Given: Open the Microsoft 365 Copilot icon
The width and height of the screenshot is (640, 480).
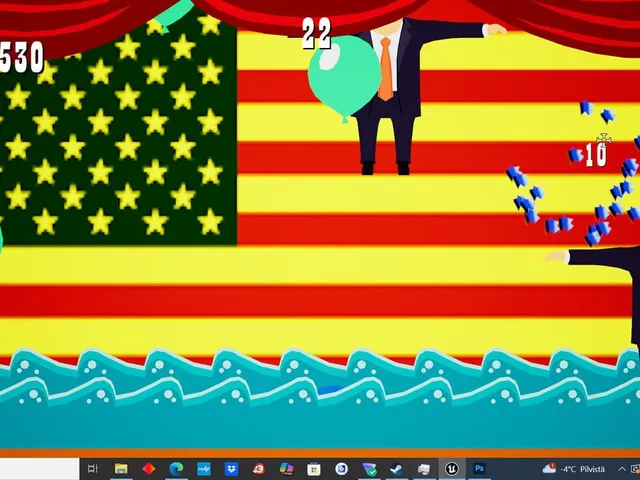Looking at the screenshot, I should [286, 469].
